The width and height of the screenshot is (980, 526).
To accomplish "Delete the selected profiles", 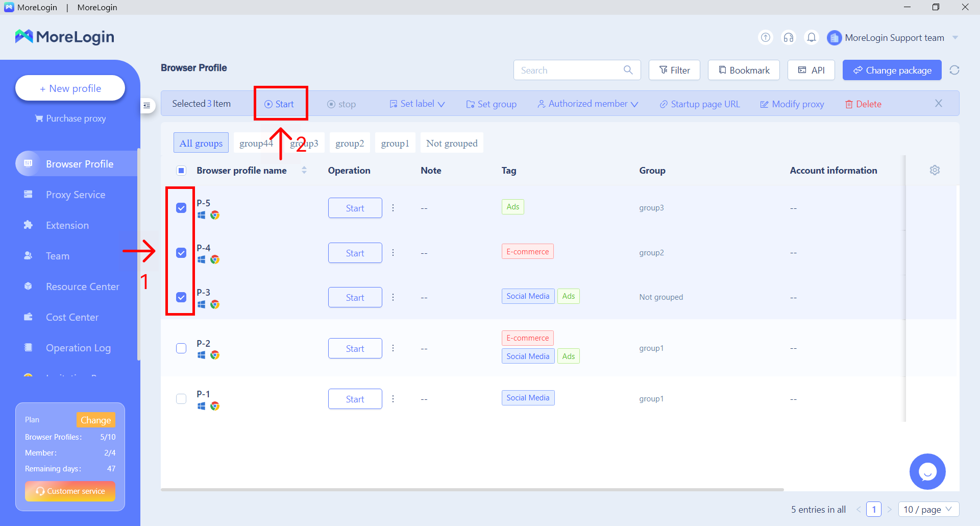I will point(863,104).
